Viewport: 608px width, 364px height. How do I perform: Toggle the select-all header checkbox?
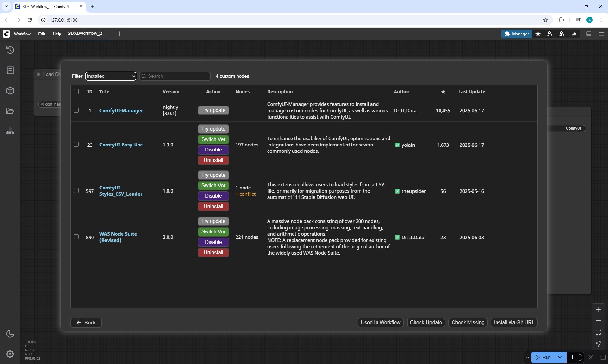[76, 92]
